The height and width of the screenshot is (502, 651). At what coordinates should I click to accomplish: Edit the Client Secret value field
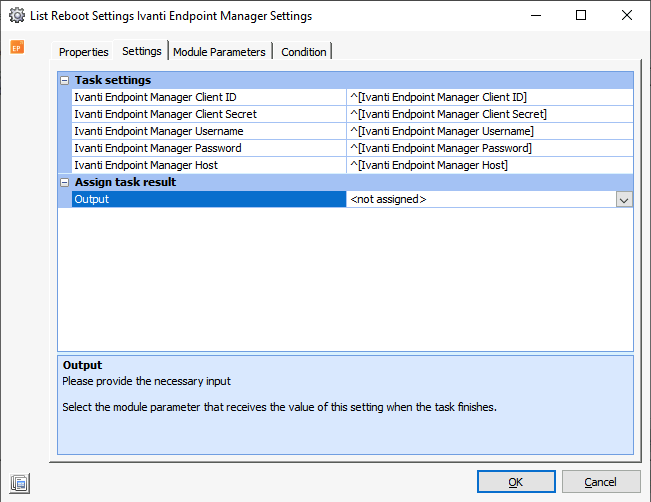point(490,114)
